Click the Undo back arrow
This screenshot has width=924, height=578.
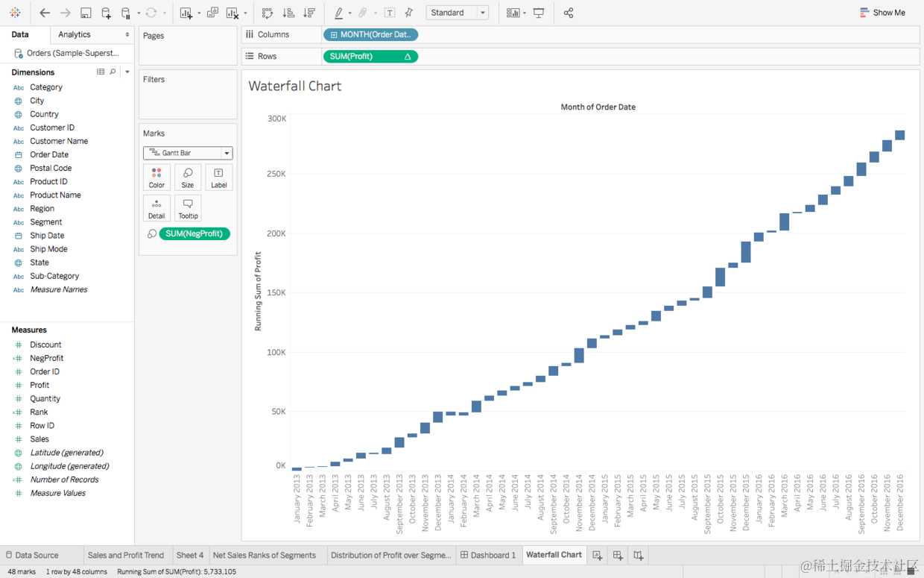point(45,13)
